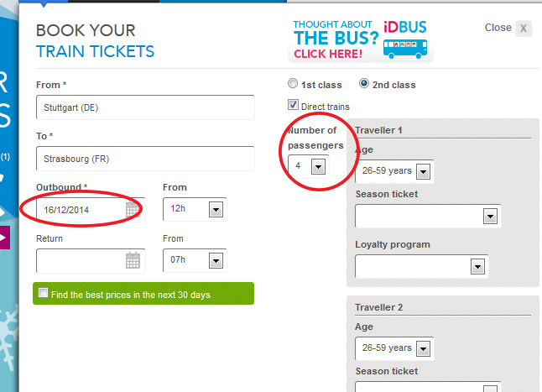
Task: Enable best prices in next 30 days
Action: click(43, 293)
